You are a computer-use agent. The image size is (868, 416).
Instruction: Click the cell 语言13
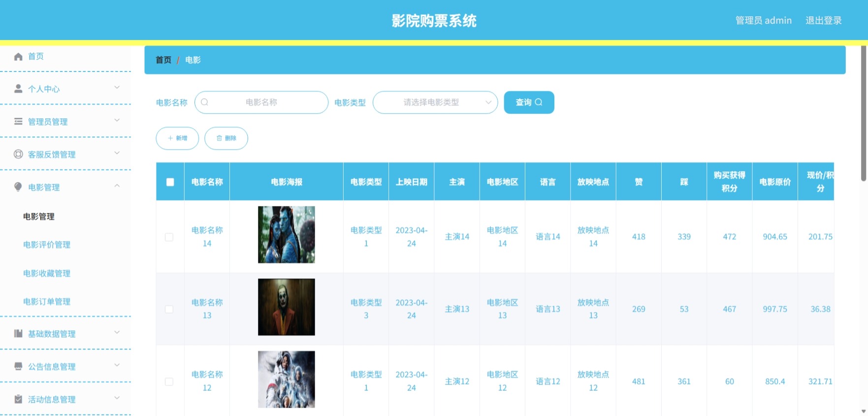point(548,309)
